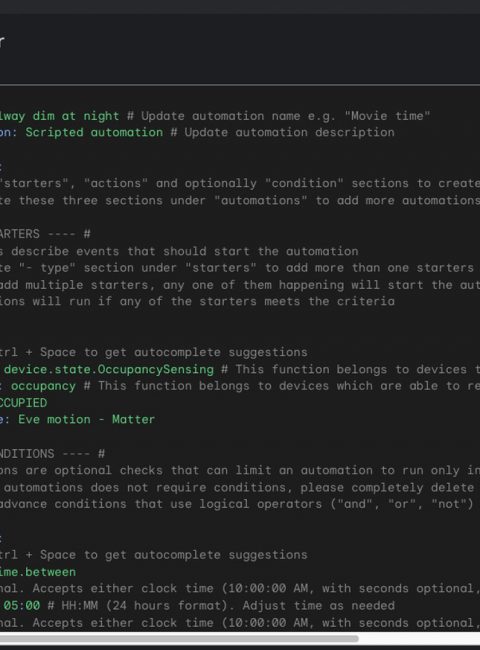
Task: Click the empty scrollbar track right of thumb
Action: [x=419, y=638]
